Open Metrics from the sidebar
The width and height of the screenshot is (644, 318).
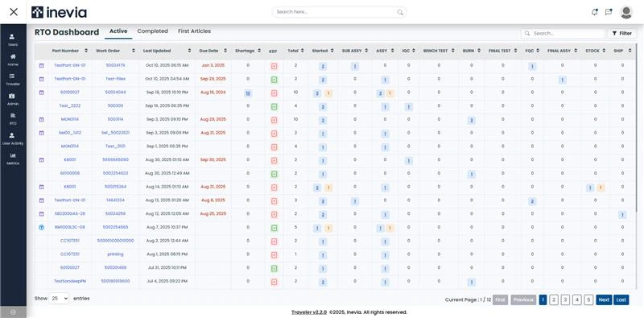[x=13, y=159]
